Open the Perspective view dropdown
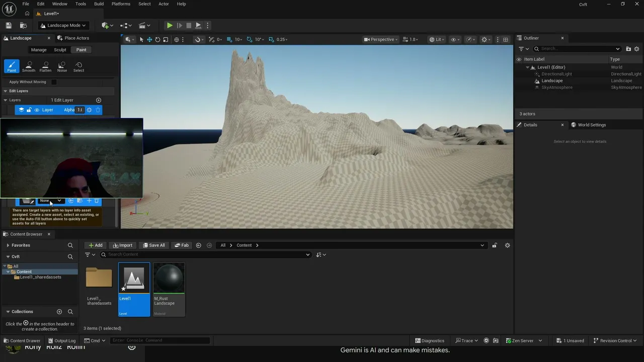The image size is (644, 362). pyautogui.click(x=380, y=39)
